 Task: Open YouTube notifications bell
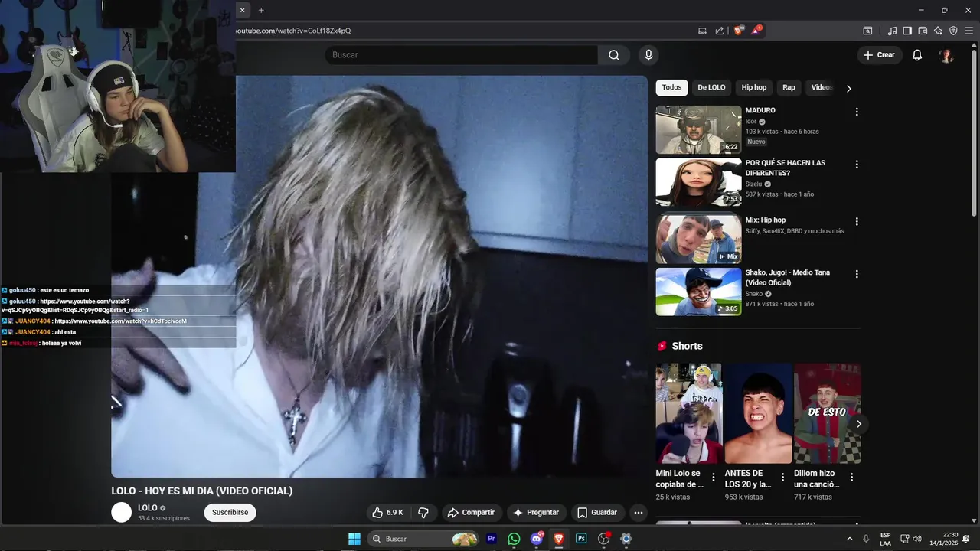917,55
